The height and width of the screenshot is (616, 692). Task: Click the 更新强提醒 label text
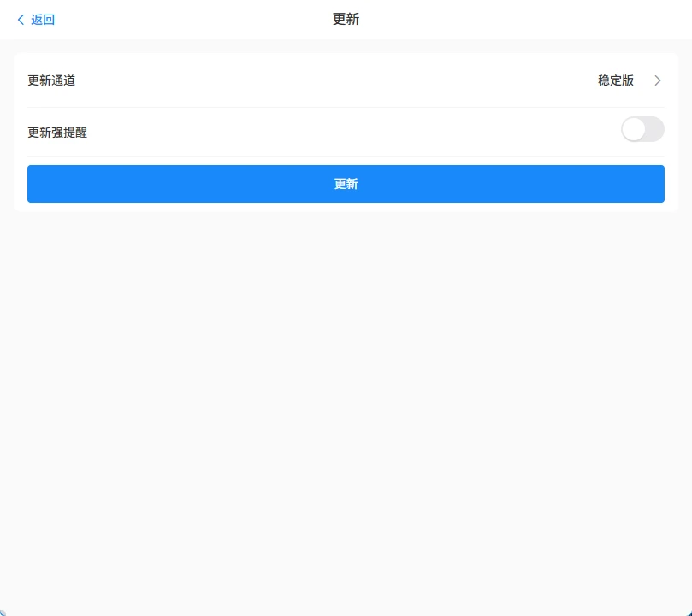click(57, 133)
